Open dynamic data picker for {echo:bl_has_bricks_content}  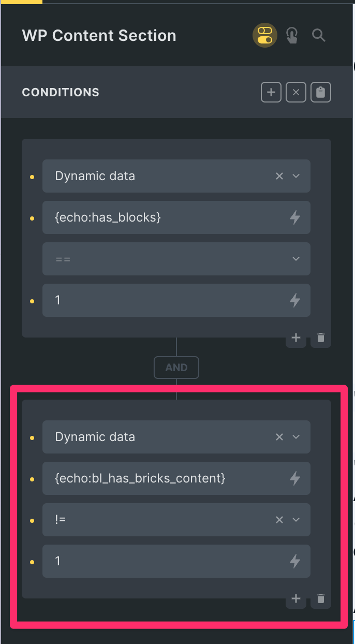(x=295, y=478)
